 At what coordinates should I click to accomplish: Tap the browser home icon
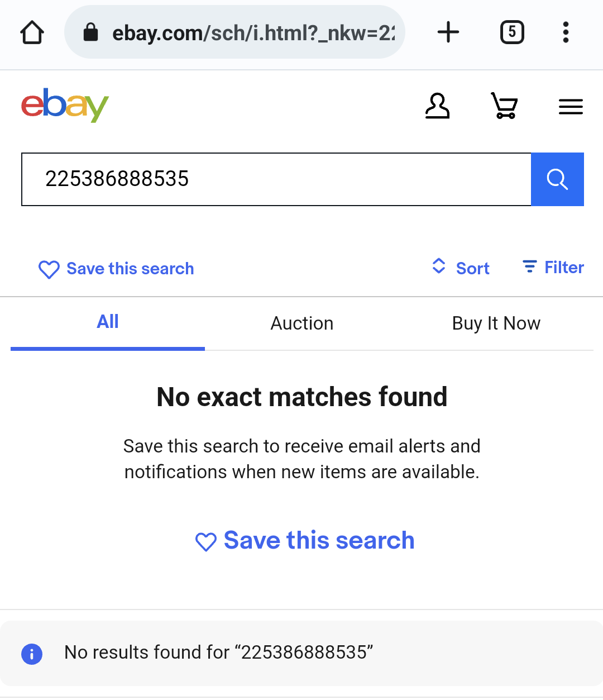coord(32,32)
